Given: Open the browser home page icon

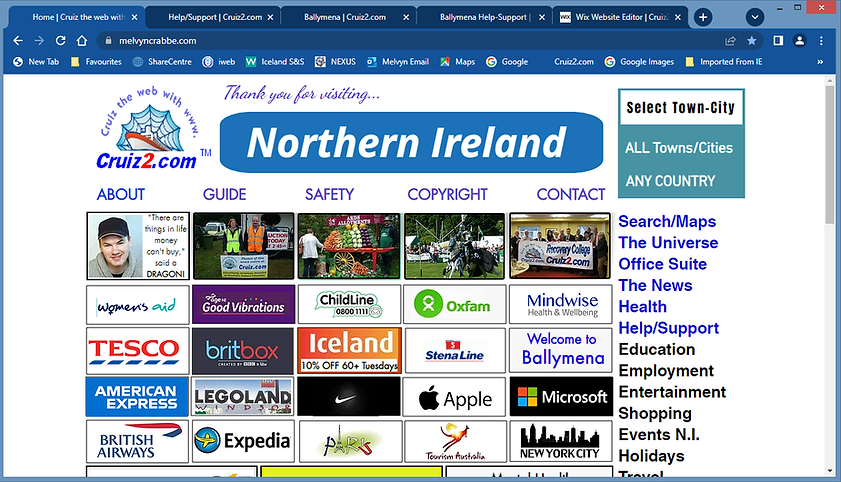Looking at the screenshot, I should 82,41.
